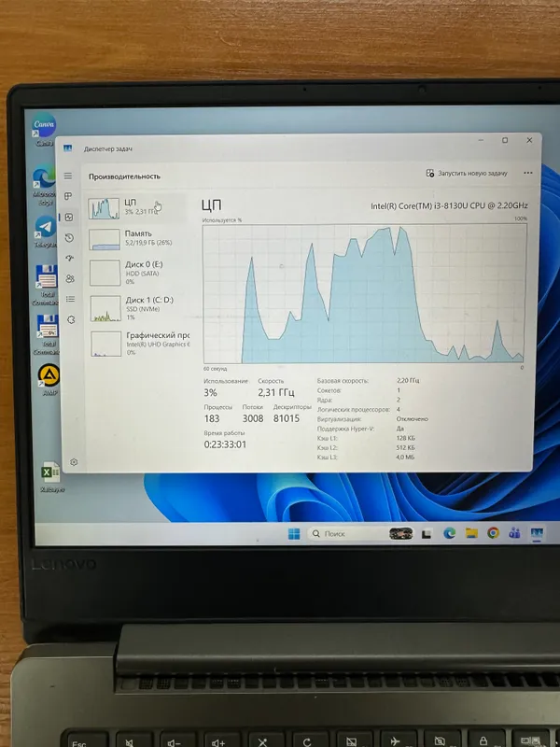Open the AIMP desktop shortcut
Image resolution: width=560 pixels, height=747 pixels.
[49, 380]
